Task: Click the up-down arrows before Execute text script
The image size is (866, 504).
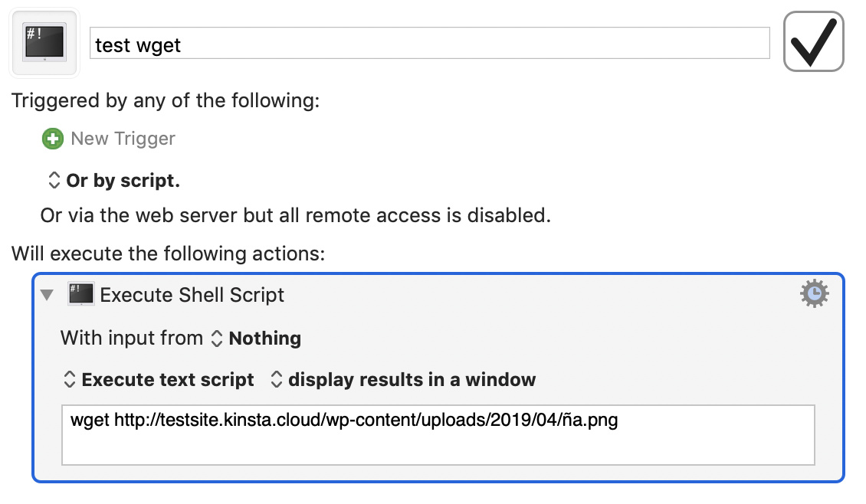Action: 69,379
